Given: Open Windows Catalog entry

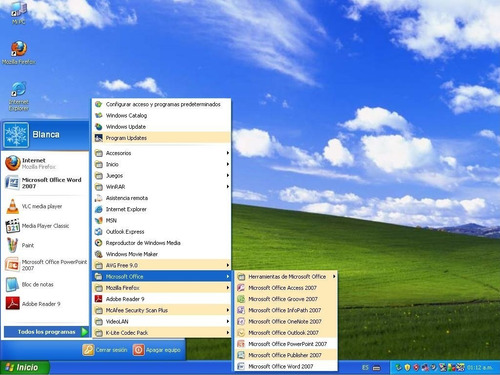Looking at the screenshot, I should [161, 116].
